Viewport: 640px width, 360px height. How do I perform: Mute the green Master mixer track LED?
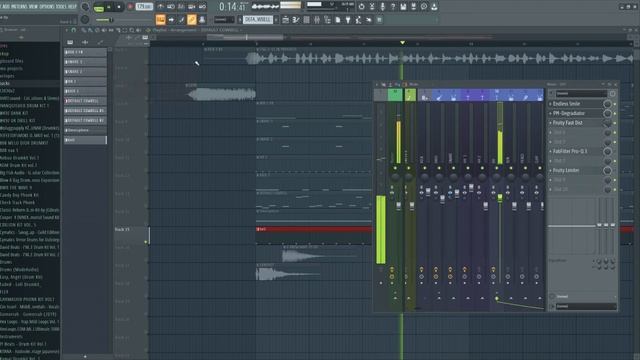(x=395, y=168)
